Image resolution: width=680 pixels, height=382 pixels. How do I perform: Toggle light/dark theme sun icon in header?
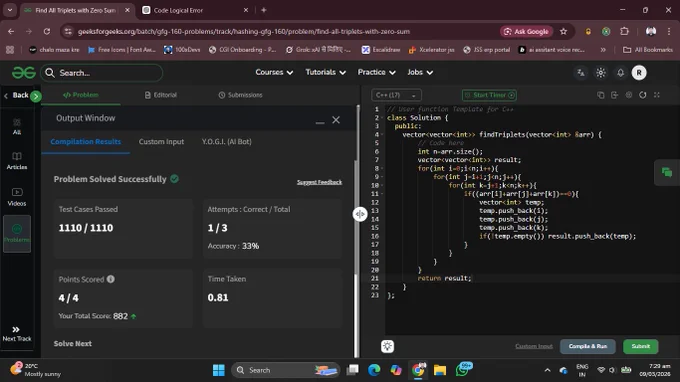pos(601,73)
